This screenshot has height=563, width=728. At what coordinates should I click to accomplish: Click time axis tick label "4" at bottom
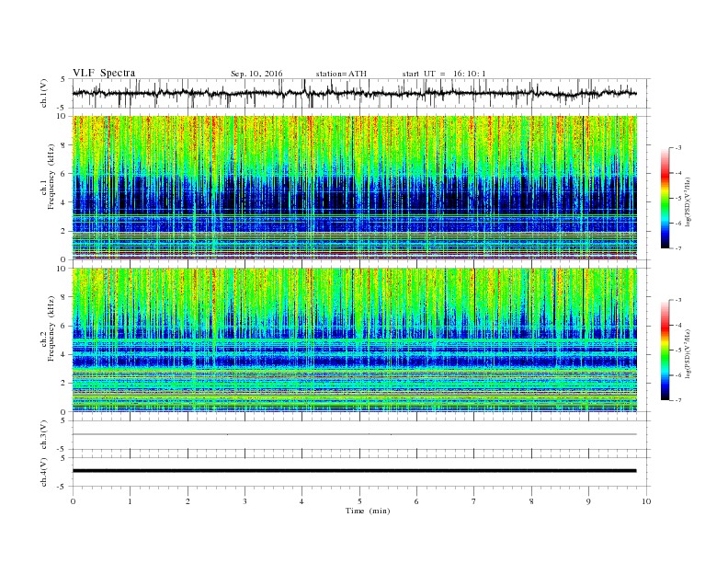[x=301, y=501]
